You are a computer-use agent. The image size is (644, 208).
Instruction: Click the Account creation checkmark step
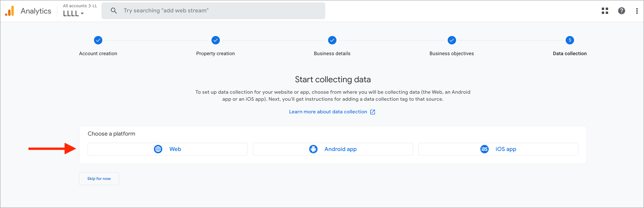point(98,40)
